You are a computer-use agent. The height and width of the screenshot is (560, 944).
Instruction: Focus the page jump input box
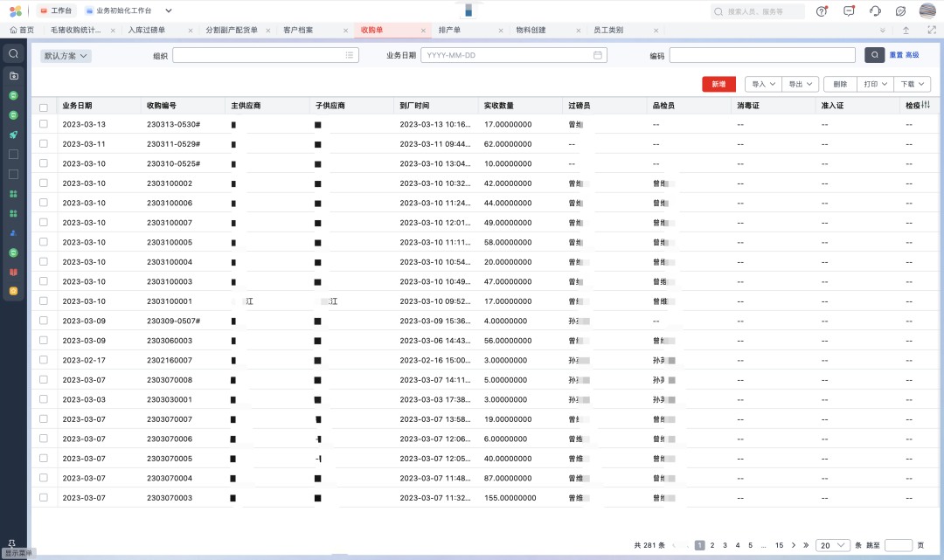pyautogui.click(x=899, y=545)
